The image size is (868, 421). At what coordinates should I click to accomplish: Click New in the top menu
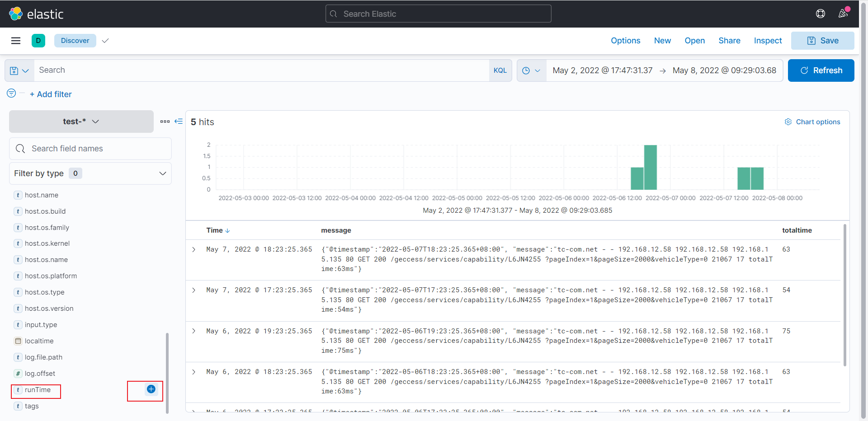click(662, 41)
